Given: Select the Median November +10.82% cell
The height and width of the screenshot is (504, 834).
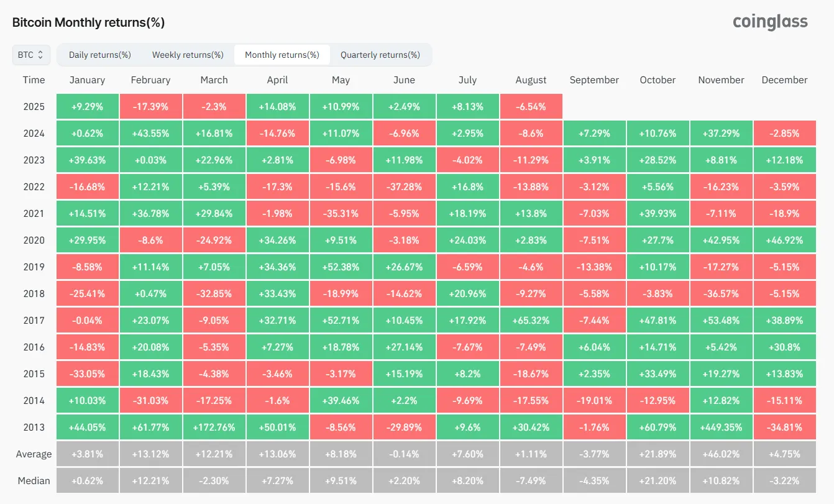Looking at the screenshot, I should point(721,480).
